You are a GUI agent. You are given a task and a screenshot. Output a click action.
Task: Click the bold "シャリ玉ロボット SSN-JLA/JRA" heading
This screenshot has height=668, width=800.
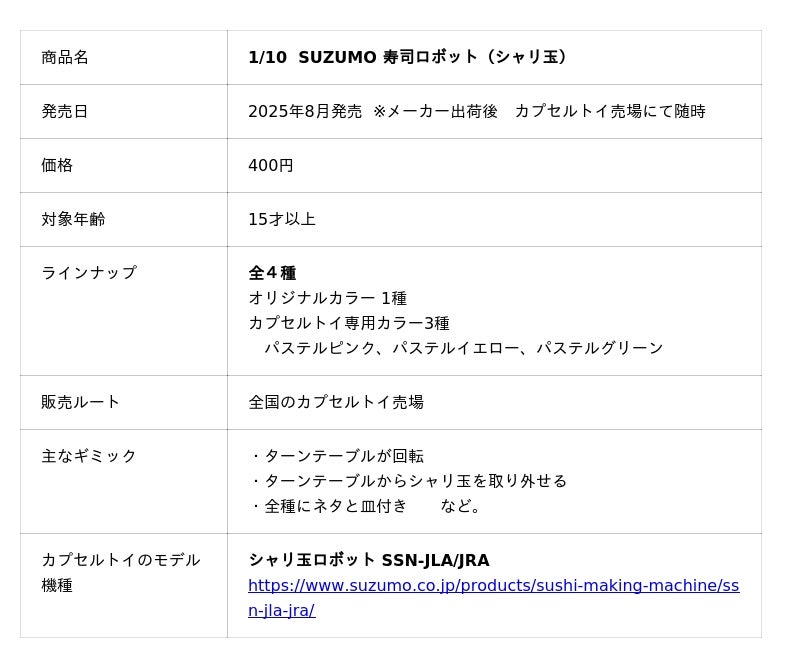pos(369,560)
